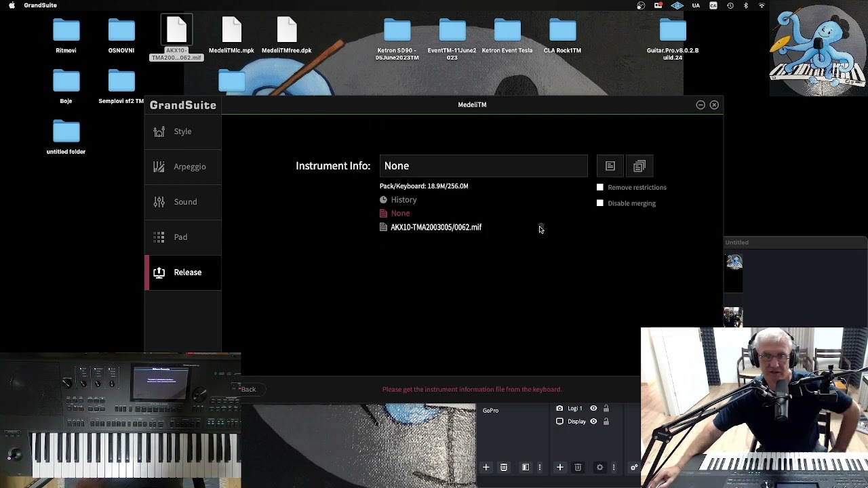
Task: Click the Instrument Info field showing None
Action: 484,166
